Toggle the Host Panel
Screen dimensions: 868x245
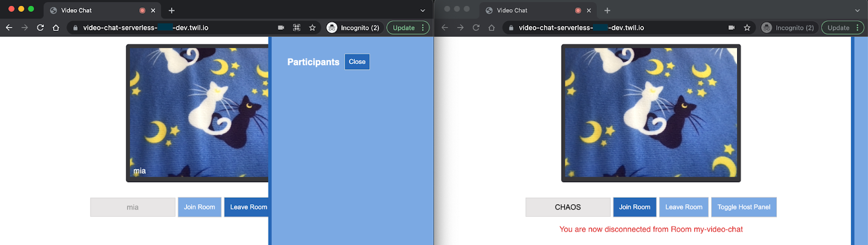744,207
